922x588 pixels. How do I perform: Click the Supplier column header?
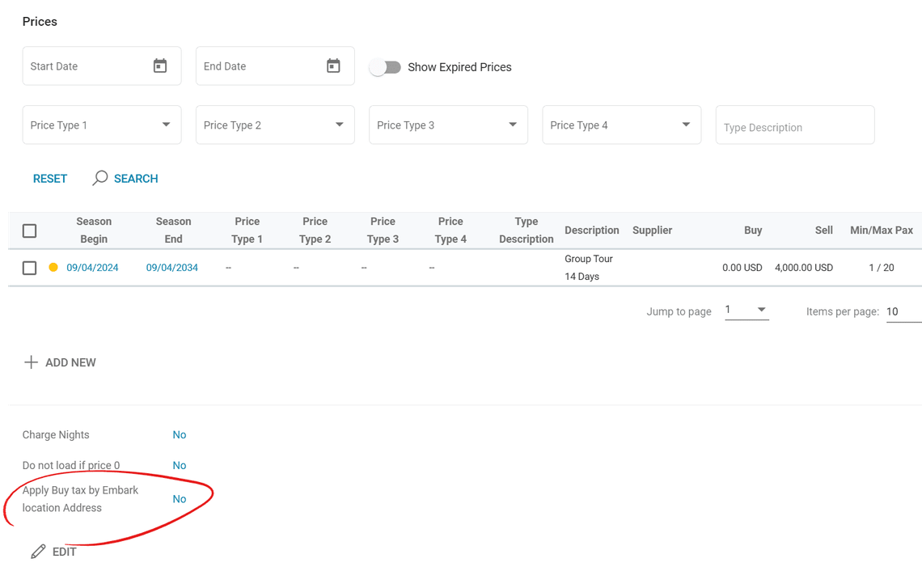pyautogui.click(x=652, y=231)
